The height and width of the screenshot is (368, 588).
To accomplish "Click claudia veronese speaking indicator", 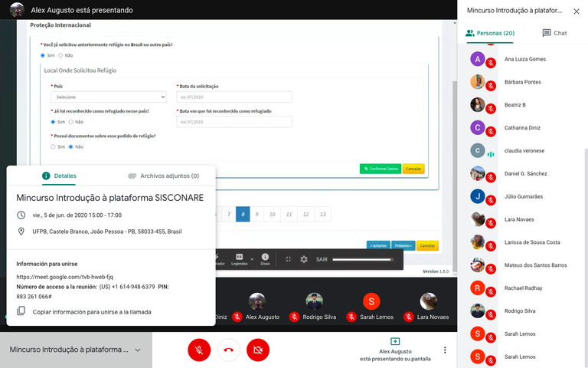I will [x=491, y=154].
